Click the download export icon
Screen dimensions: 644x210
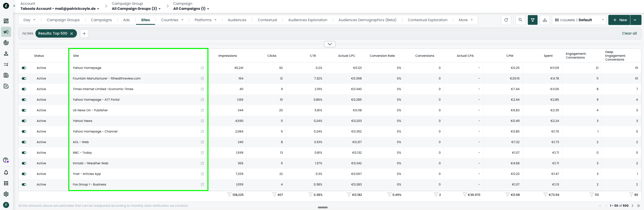coord(545,20)
